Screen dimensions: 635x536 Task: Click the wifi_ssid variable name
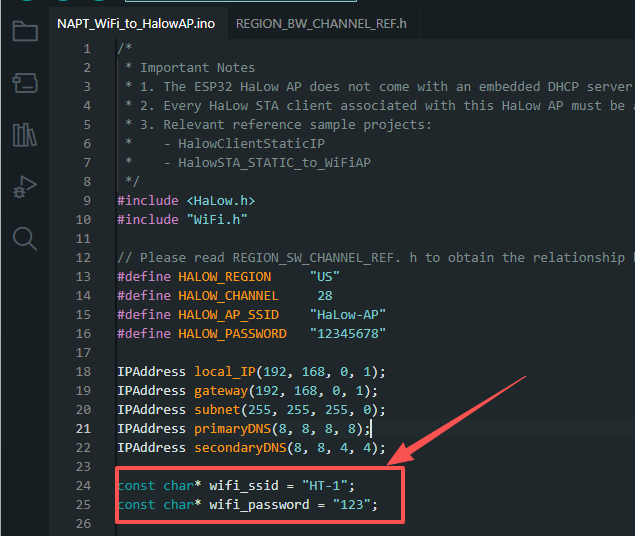tap(244, 486)
